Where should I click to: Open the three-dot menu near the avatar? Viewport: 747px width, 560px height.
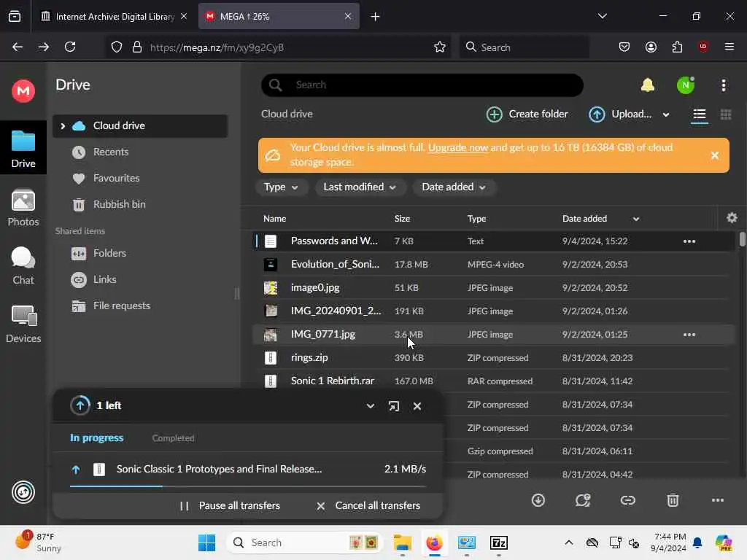[724, 85]
